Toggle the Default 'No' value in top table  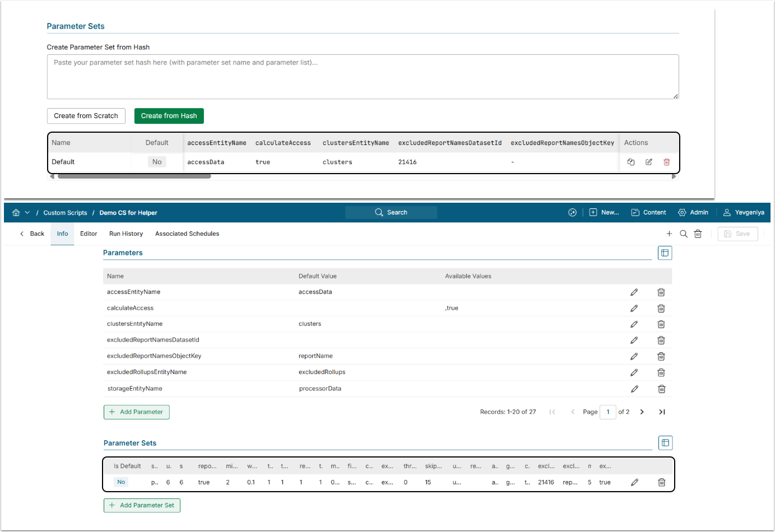[157, 162]
